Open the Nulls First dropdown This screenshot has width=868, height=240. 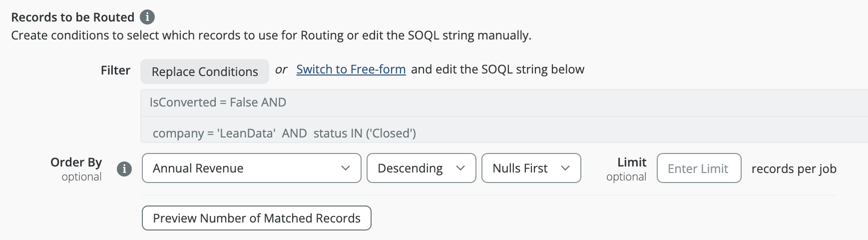[x=531, y=168]
